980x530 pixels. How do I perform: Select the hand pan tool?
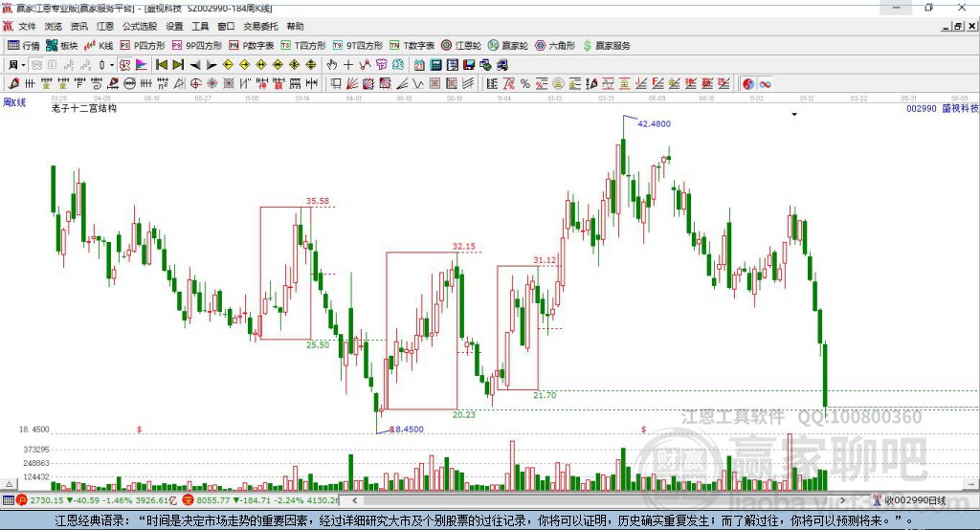(332, 65)
